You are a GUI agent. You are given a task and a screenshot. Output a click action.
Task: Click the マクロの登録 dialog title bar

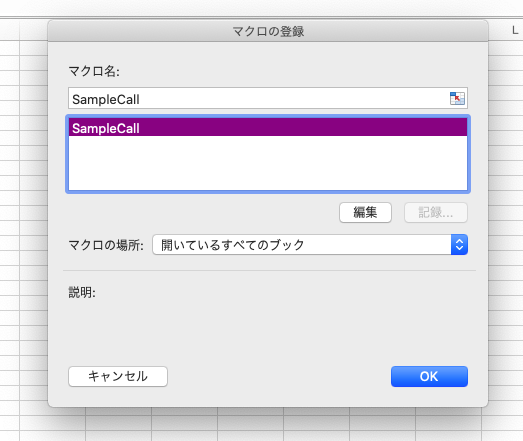[268, 31]
